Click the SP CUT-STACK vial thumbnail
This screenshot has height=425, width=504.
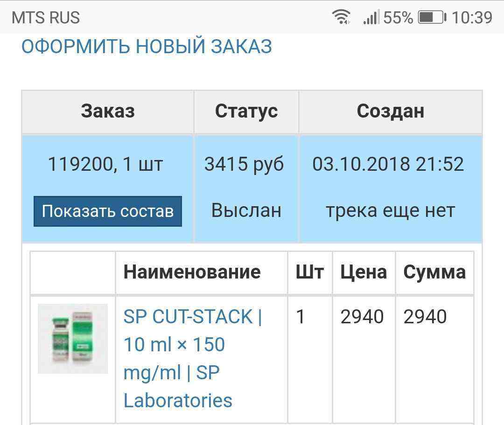click(x=73, y=338)
